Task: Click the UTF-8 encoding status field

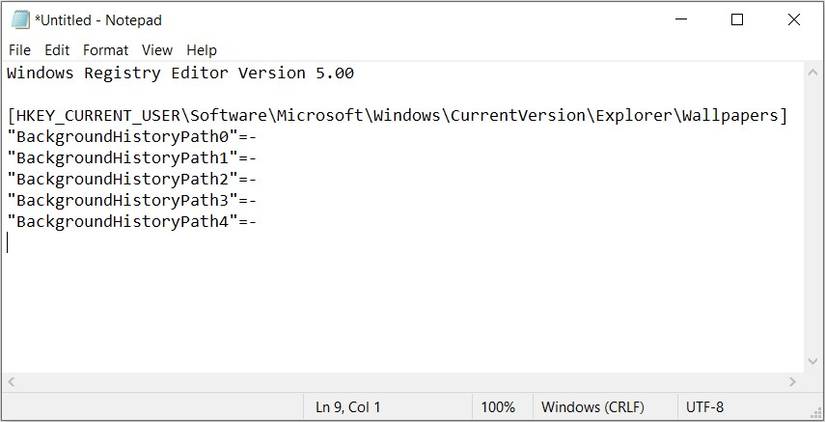Action: pyautogui.click(x=705, y=407)
